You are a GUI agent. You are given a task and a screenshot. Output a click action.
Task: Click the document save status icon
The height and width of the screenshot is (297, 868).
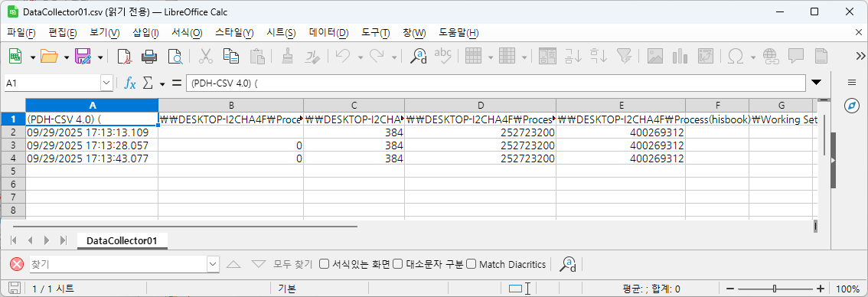click(15, 288)
